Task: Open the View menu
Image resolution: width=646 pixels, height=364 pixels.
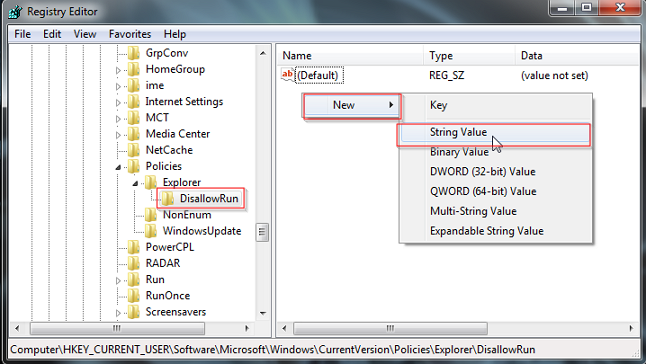Action: 85,34
